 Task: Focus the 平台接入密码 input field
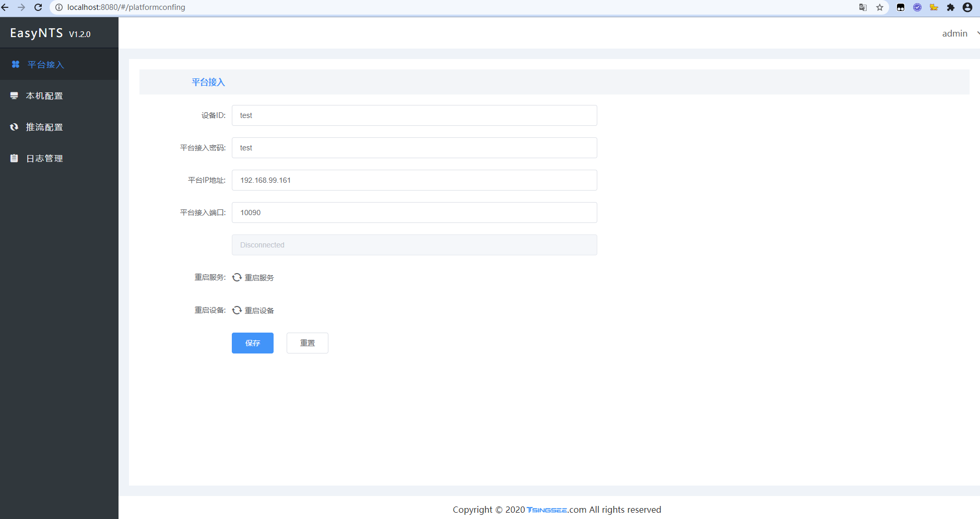[x=415, y=148]
